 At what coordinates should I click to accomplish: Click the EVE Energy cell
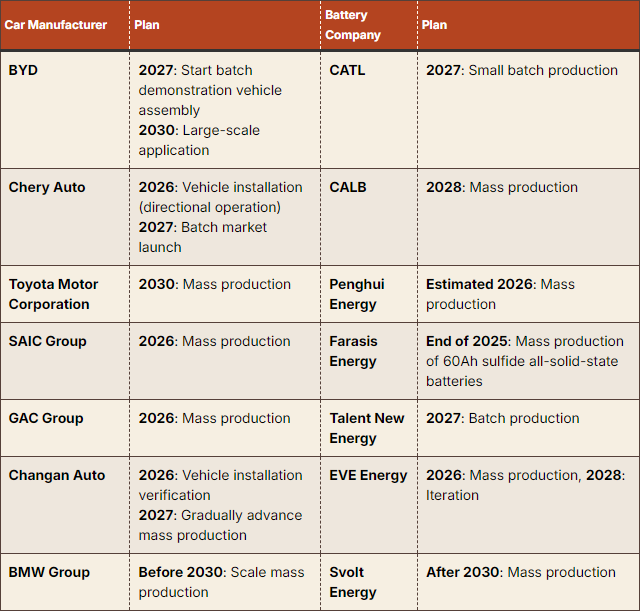(x=368, y=475)
